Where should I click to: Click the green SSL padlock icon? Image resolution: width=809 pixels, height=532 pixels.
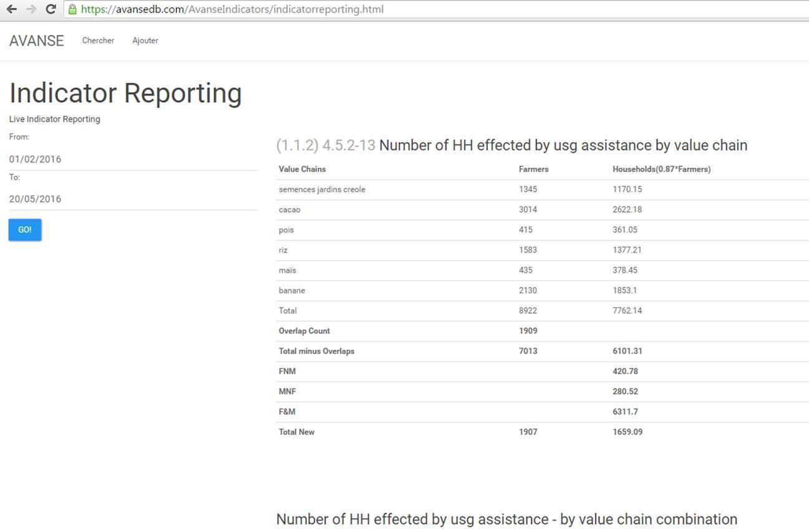point(72,9)
